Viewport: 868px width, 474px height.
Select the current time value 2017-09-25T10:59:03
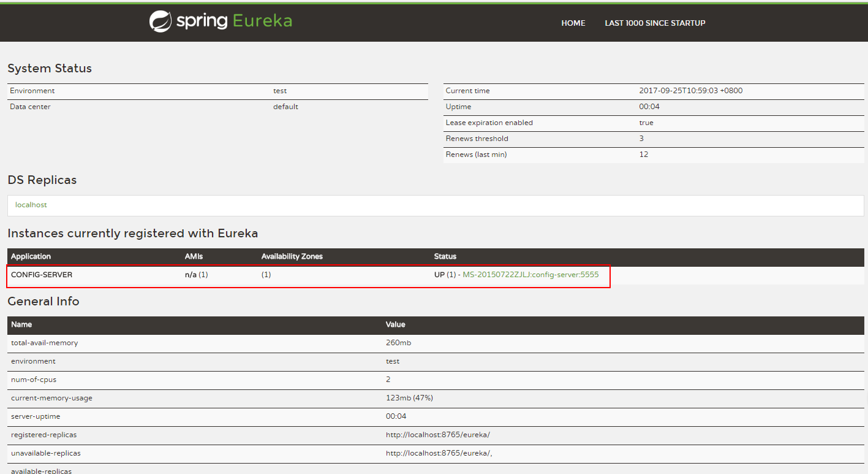tap(678, 91)
